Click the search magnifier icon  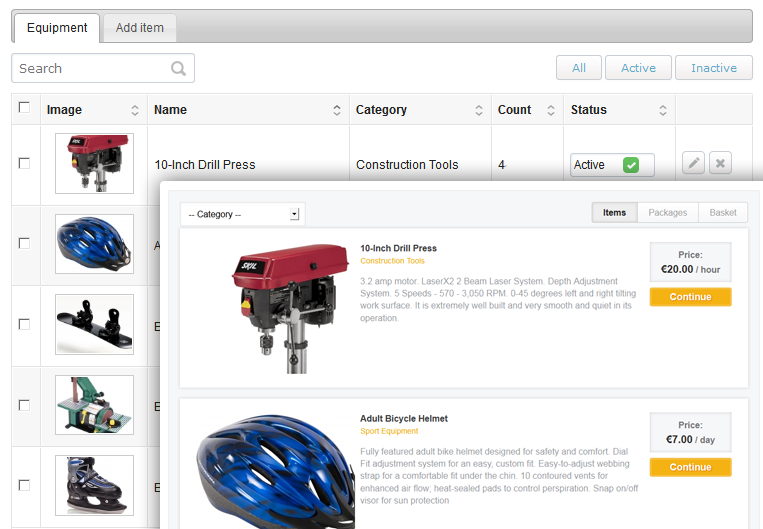[179, 68]
